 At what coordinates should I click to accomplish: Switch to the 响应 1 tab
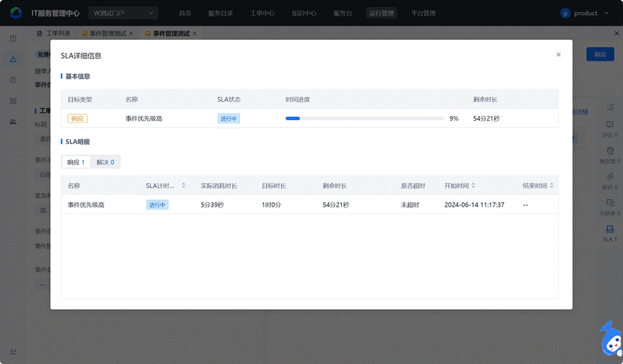(x=76, y=162)
